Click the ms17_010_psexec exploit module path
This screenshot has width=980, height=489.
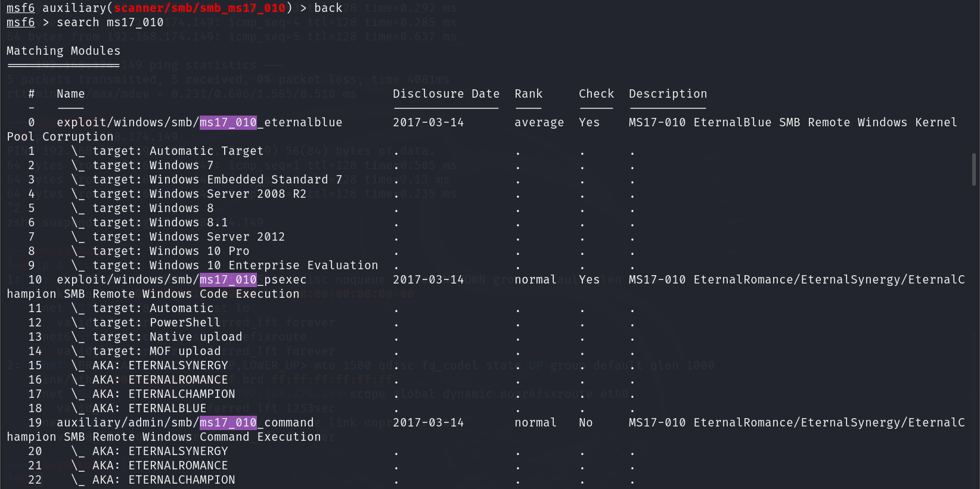pyautogui.click(x=181, y=280)
